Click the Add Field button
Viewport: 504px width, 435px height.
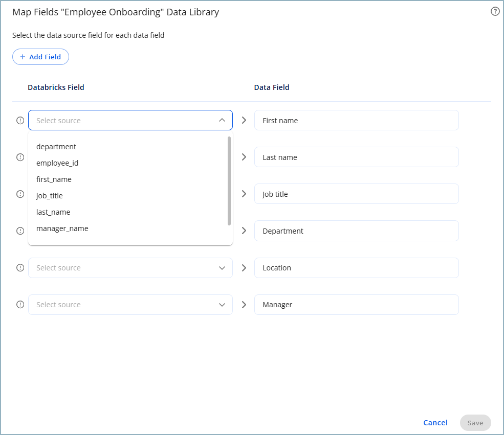(40, 57)
